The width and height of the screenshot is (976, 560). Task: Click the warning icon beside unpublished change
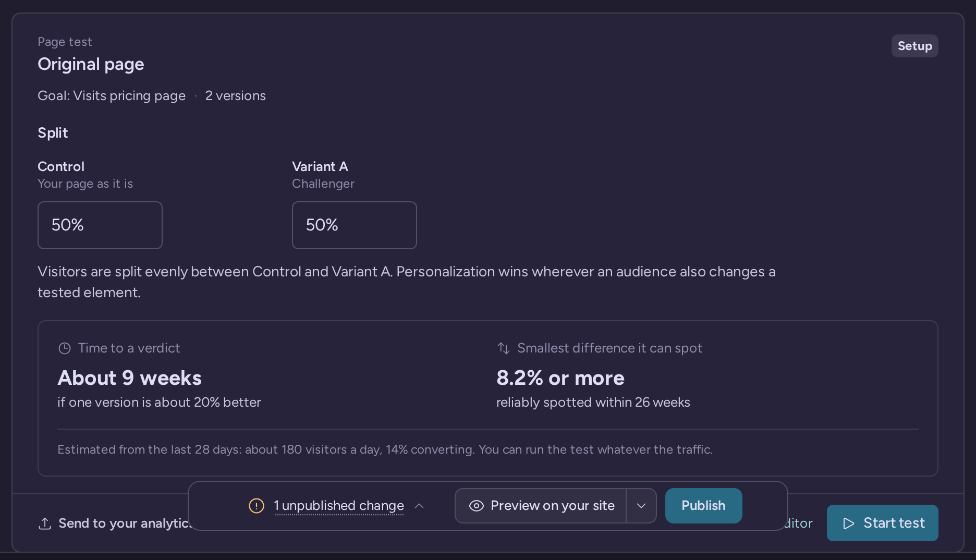pos(257,506)
